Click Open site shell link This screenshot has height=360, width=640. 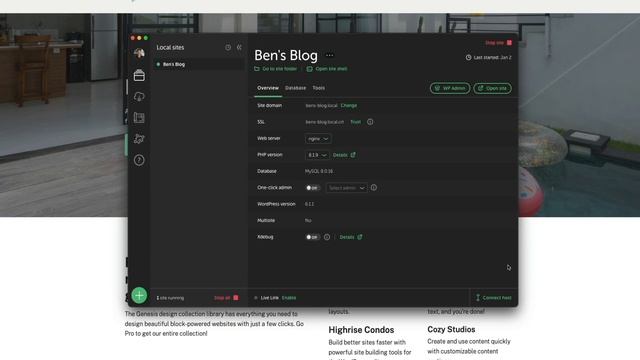point(327,69)
